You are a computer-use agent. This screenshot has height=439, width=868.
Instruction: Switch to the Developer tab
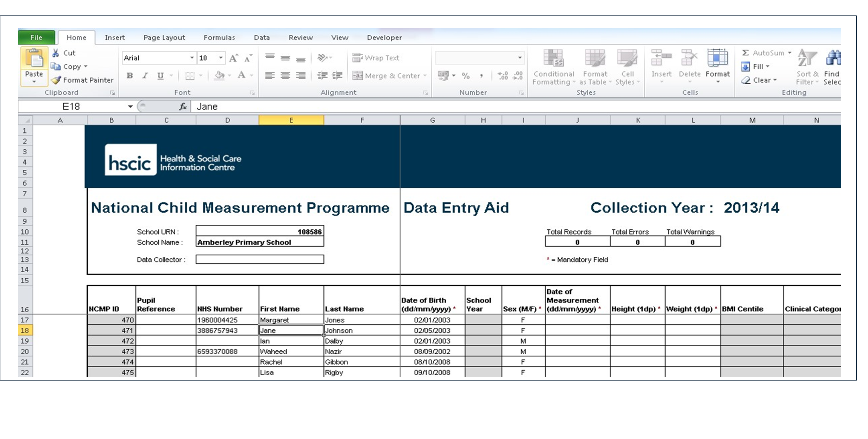[x=384, y=37]
